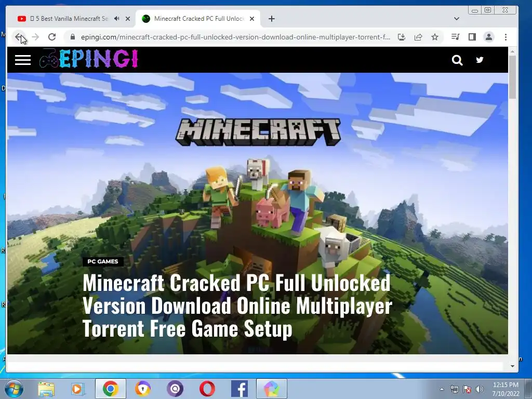The width and height of the screenshot is (532, 399).
Task: Reload the page with the refresh icon
Action: click(52, 37)
